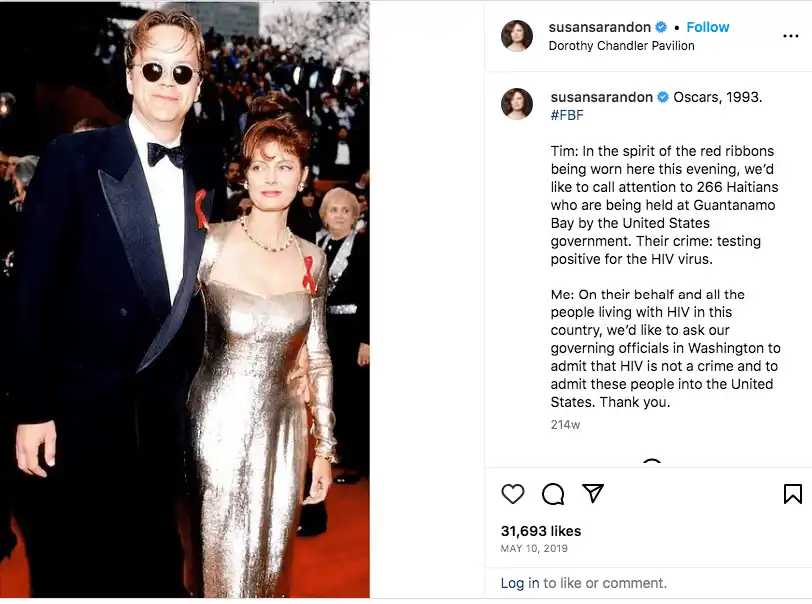Save post with the bookmark icon

792,493
